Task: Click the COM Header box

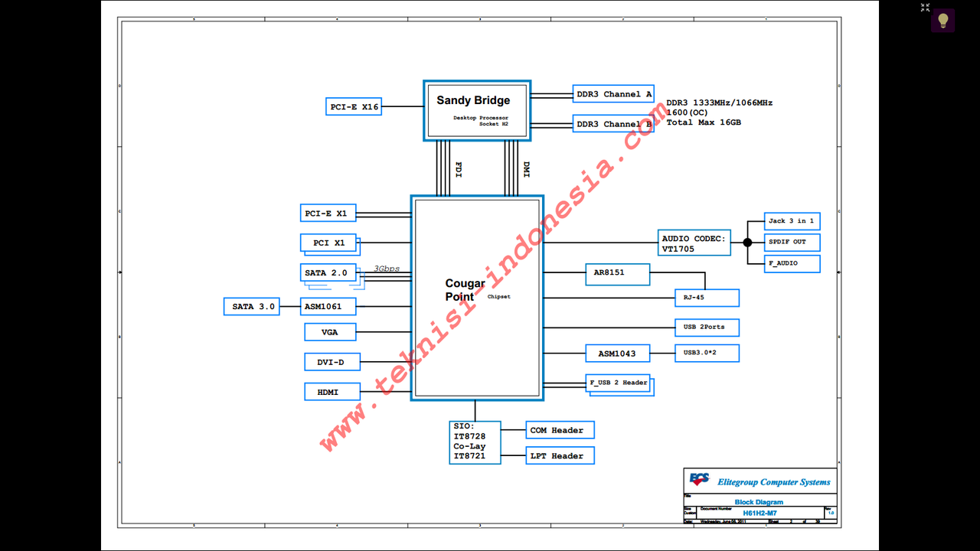Action: 560,430
